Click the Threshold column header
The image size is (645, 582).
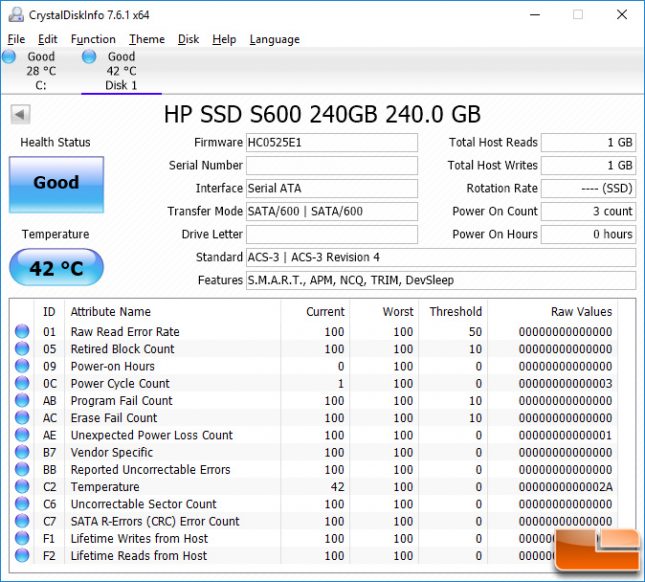(x=455, y=312)
